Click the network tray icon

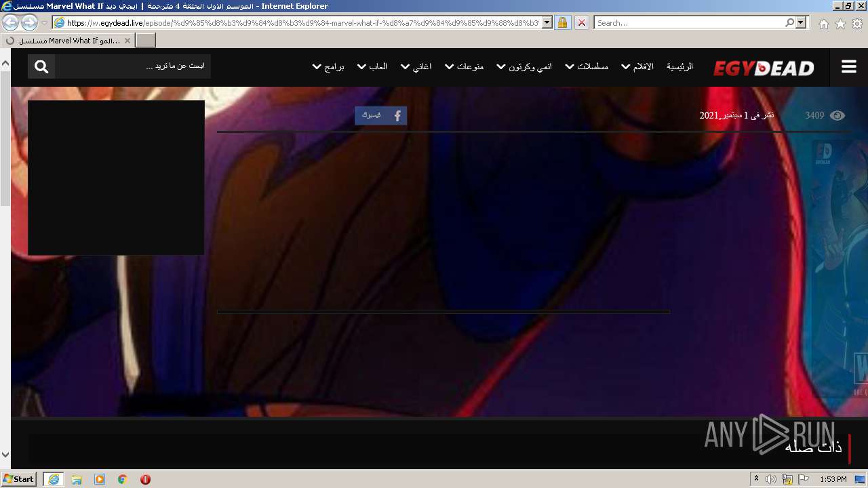[787, 479]
